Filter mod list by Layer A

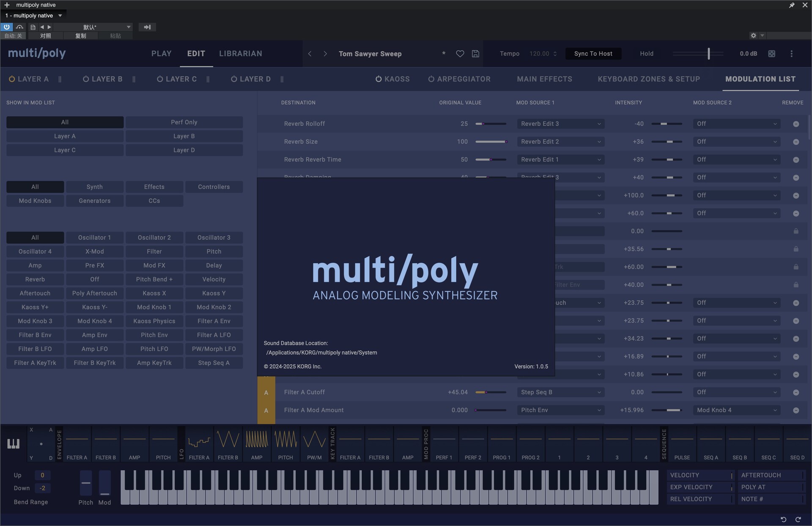(65, 136)
